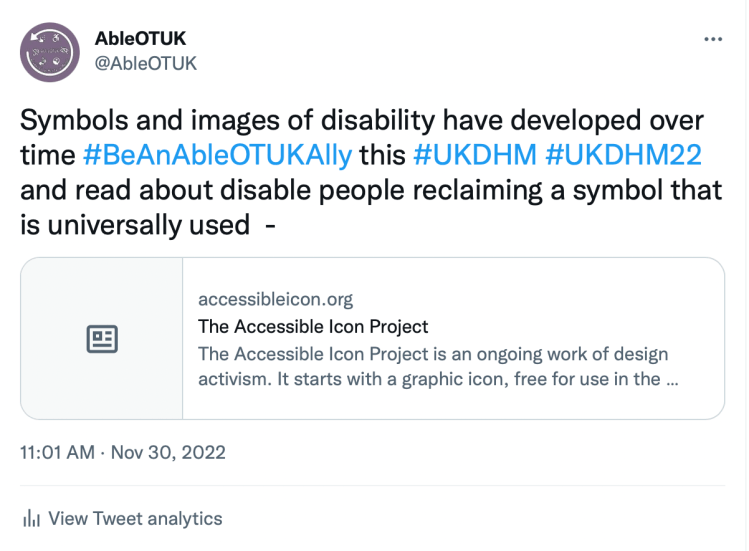Viewport: 749px width, 551px height.
Task: Open The Accessible Icon Project card title
Action: (x=313, y=326)
